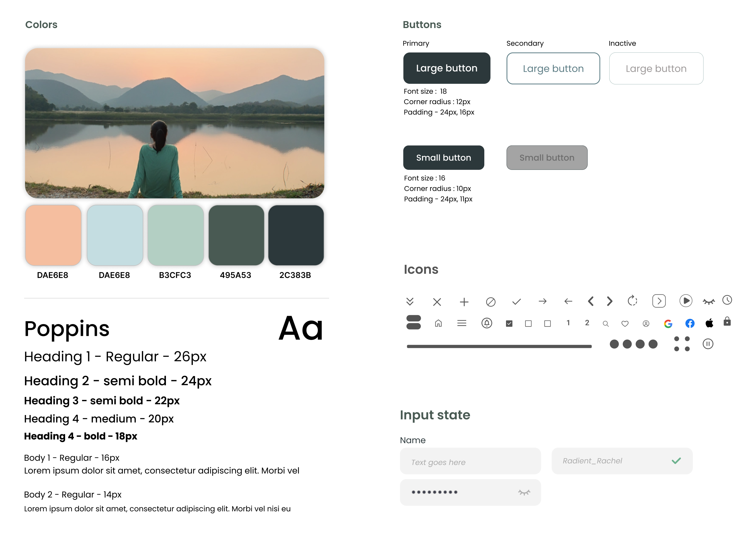
Task: Click the padlock icon
Action: pyautogui.click(x=727, y=321)
